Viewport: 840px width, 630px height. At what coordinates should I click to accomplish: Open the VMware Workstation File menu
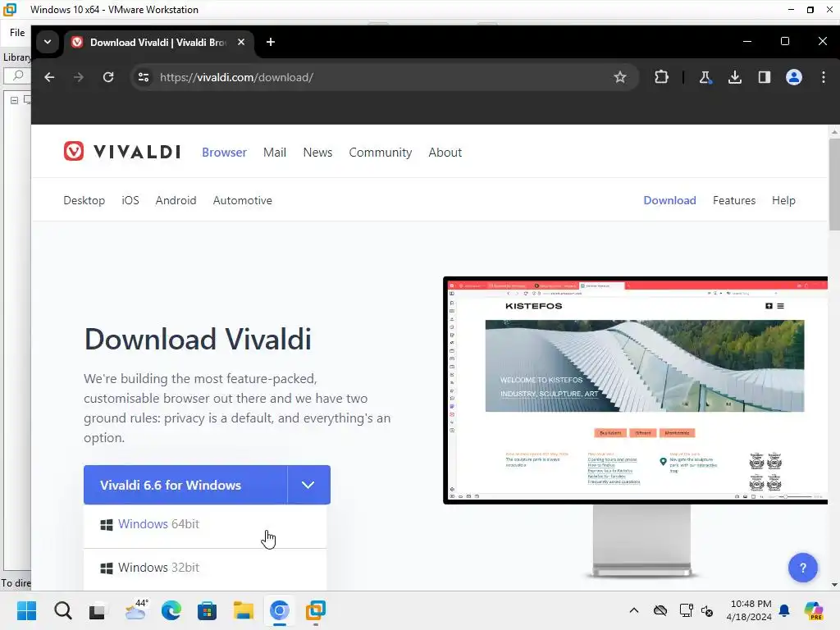click(x=17, y=33)
